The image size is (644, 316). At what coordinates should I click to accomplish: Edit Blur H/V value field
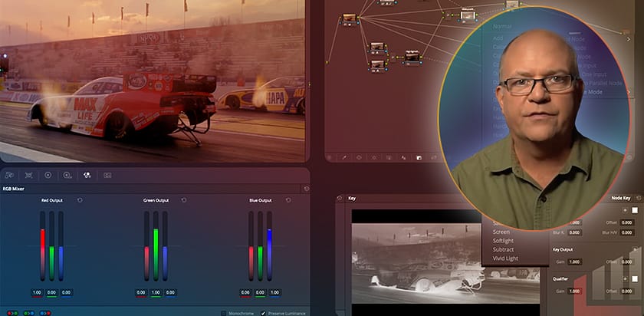[627, 232]
